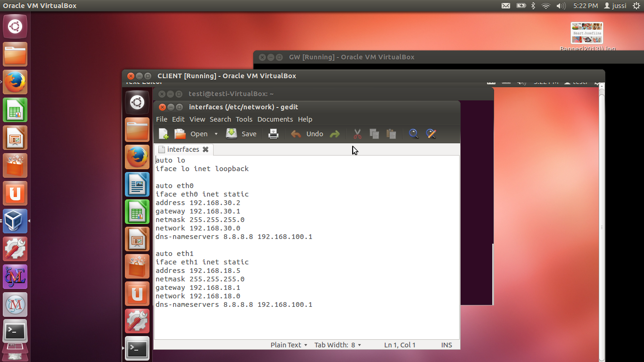
Task: Click the New document icon in gedit toolbar
Action: pos(164,134)
